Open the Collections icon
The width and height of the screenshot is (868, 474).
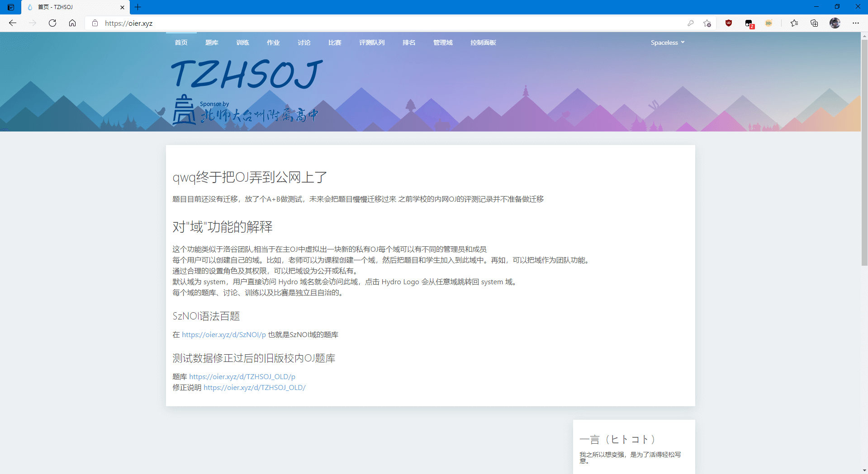814,23
